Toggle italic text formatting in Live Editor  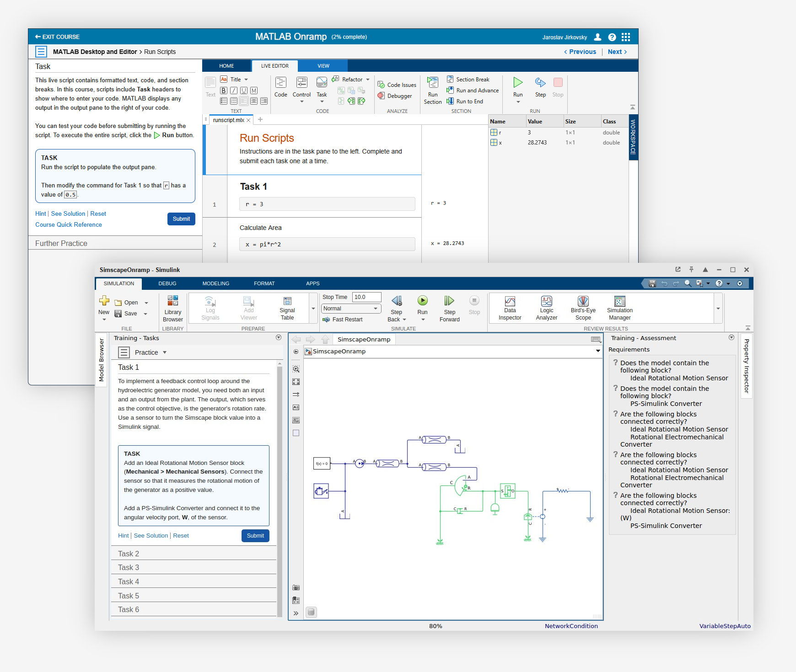coord(234,91)
